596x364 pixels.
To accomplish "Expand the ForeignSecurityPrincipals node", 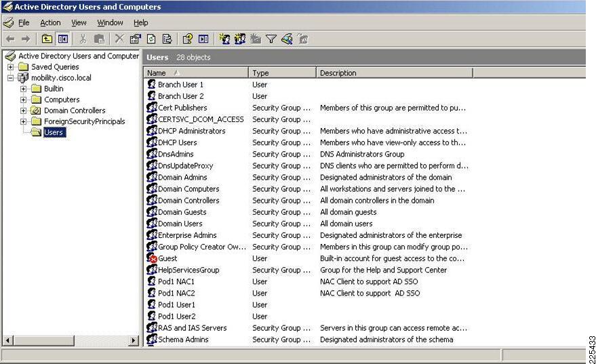I will [x=24, y=121].
